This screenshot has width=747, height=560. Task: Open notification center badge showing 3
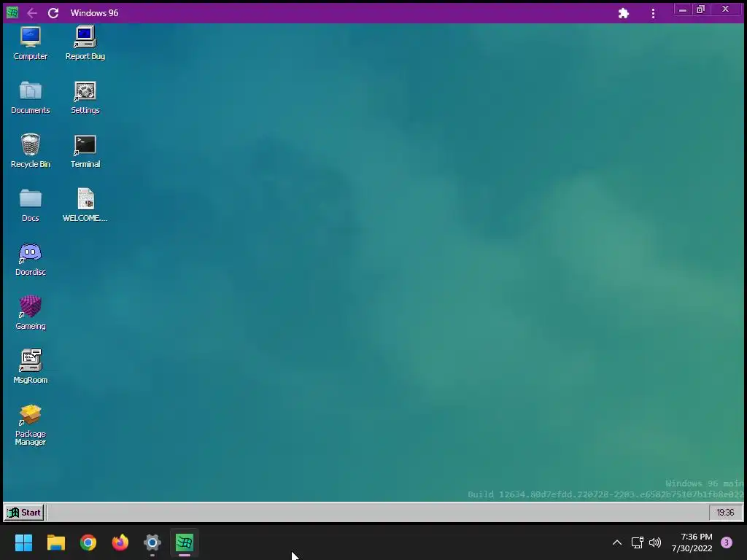pos(727,542)
